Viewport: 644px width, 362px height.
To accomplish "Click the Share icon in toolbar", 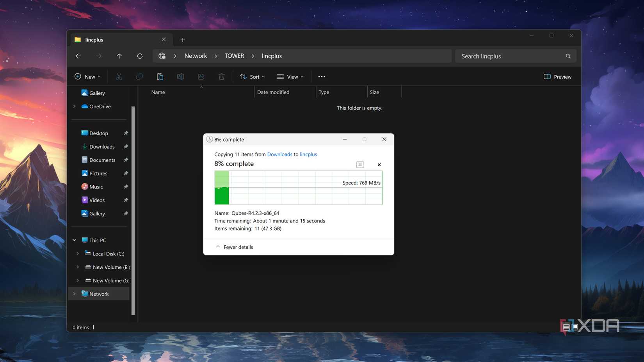I will point(201,77).
